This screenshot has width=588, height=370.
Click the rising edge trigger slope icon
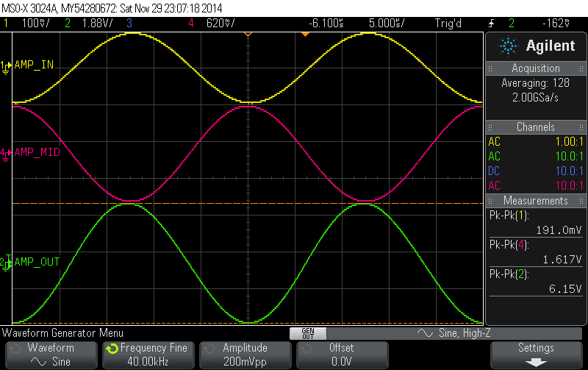point(492,24)
